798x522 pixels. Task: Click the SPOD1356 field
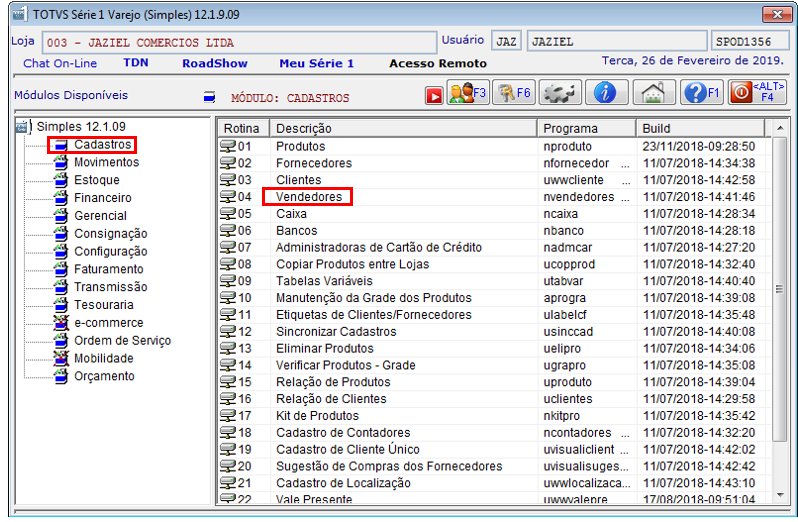point(750,42)
